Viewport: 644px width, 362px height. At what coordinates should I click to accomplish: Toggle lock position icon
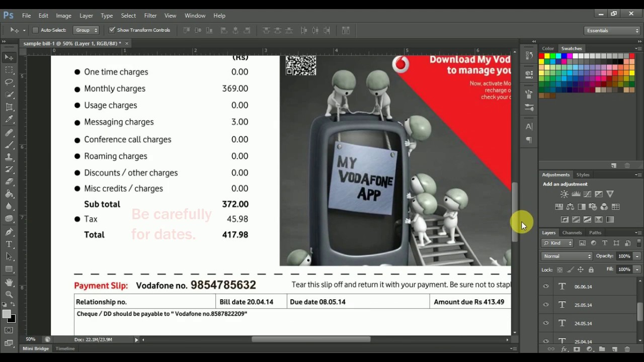coord(581,270)
